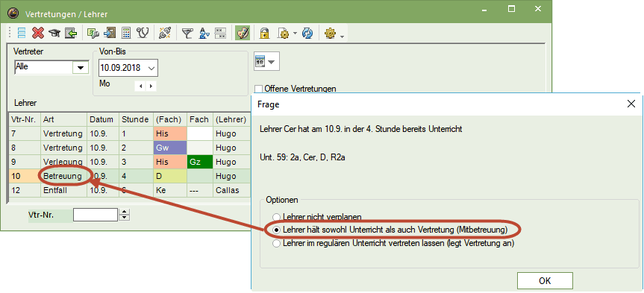The height and width of the screenshot is (293, 644).
Task: Enable the Offene Vertretungen checkbox
Action: tap(258, 88)
